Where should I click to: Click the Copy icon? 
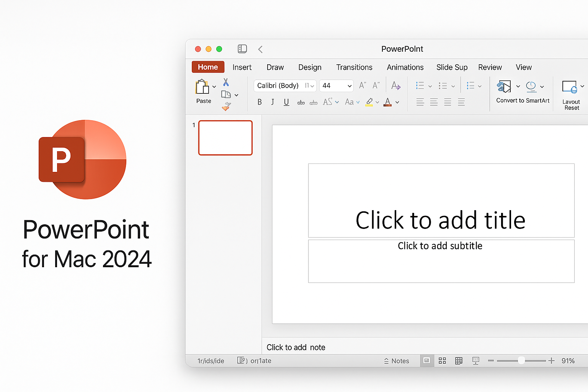(x=227, y=94)
